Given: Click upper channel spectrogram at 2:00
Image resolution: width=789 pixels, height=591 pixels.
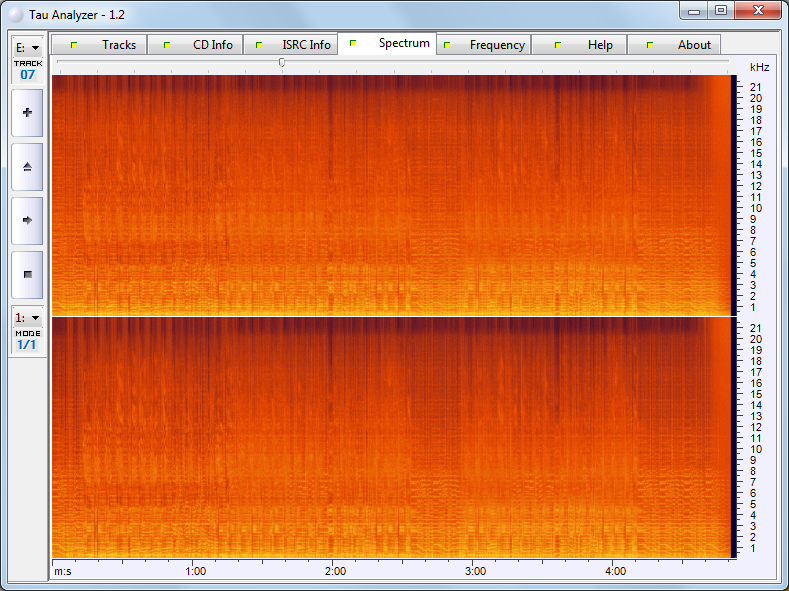Looking at the screenshot, I should [x=336, y=195].
